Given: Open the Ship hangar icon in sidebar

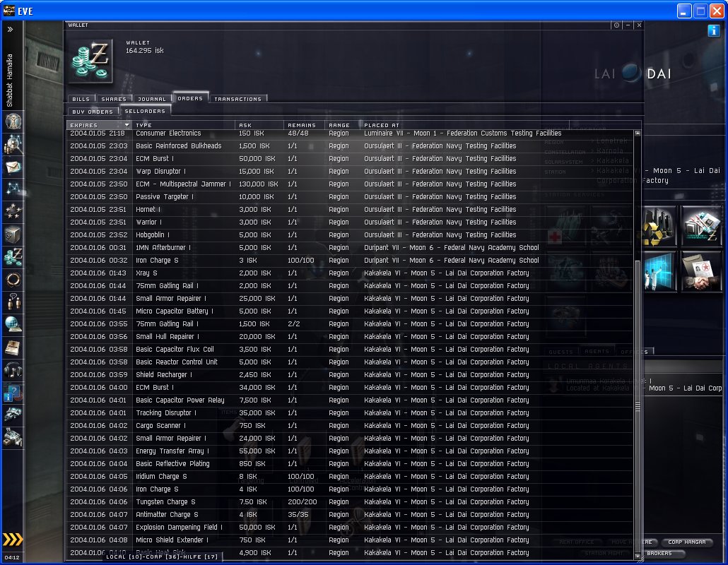Looking at the screenshot, I should coord(13,415).
